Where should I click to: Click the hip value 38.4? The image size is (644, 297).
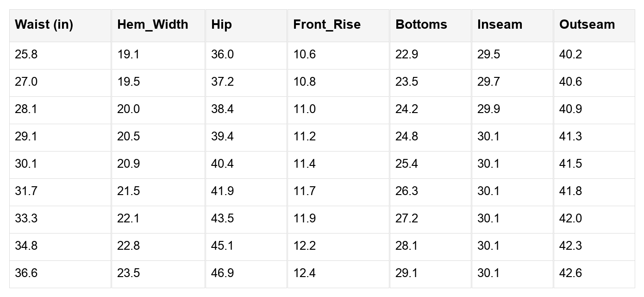coord(222,109)
